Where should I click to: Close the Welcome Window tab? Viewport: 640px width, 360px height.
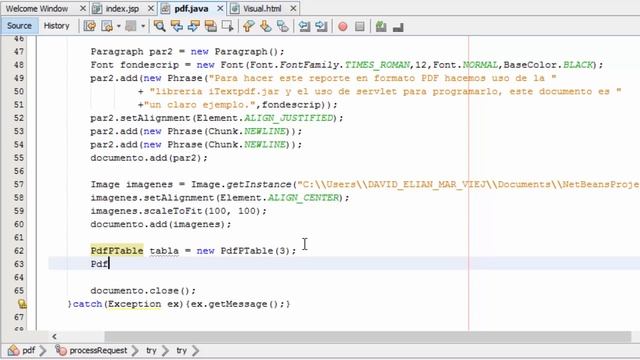coord(83,9)
